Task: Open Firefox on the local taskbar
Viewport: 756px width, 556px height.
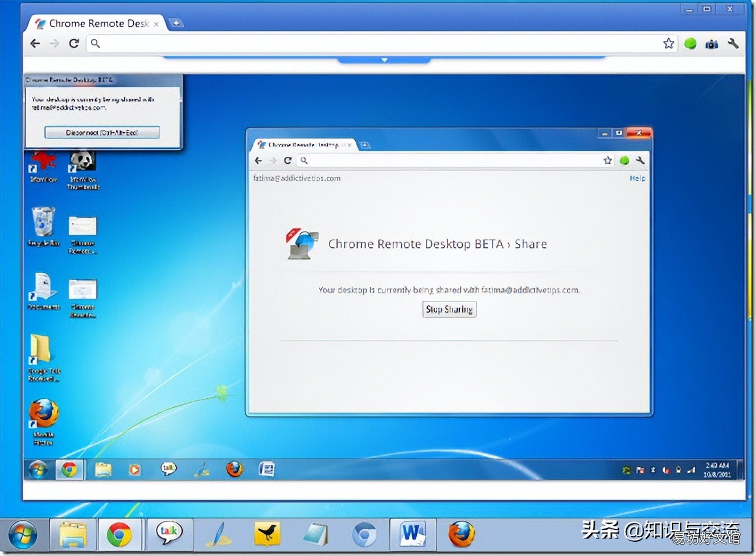Action: [462, 534]
